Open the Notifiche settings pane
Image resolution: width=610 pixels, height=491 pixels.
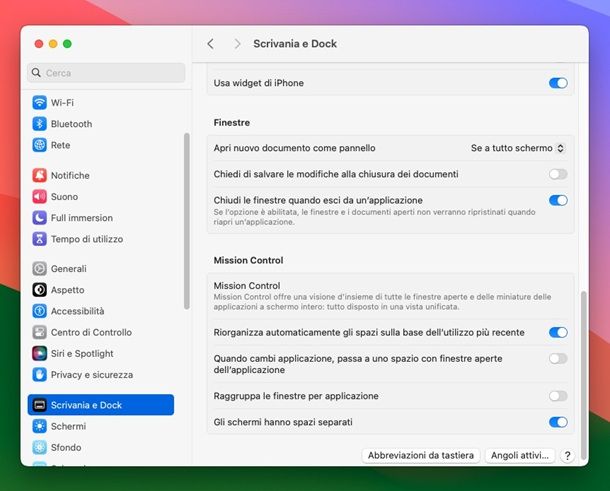click(x=101, y=175)
